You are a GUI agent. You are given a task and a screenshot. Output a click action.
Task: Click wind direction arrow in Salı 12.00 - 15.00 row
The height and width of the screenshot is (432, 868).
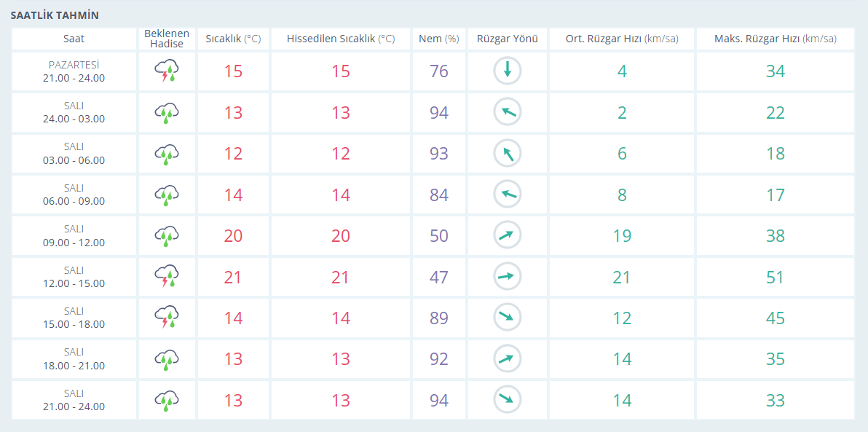tap(508, 277)
